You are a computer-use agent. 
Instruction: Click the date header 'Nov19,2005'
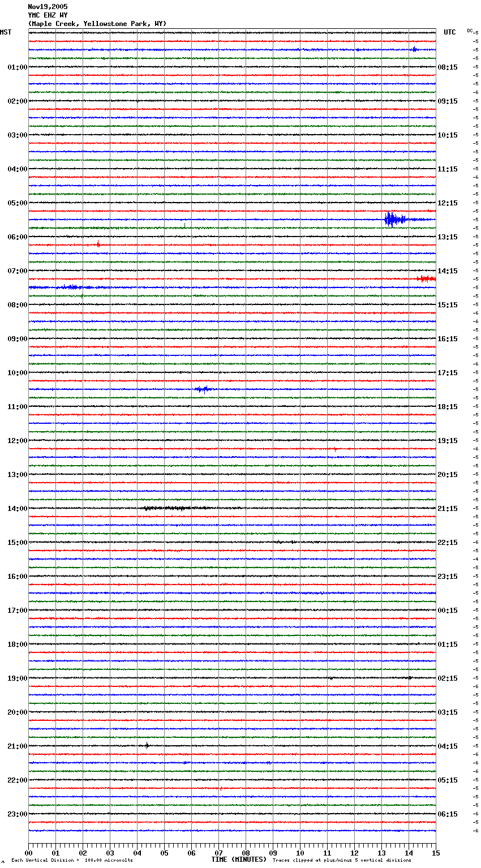pos(48,7)
